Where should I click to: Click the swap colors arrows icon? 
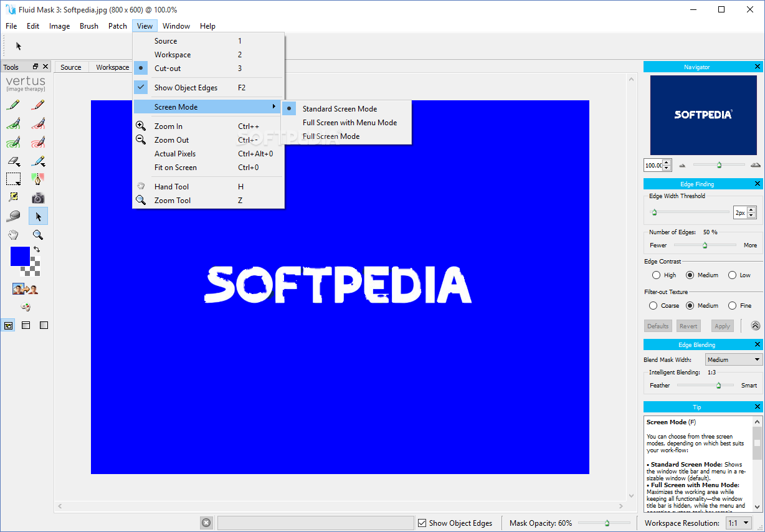(37, 249)
